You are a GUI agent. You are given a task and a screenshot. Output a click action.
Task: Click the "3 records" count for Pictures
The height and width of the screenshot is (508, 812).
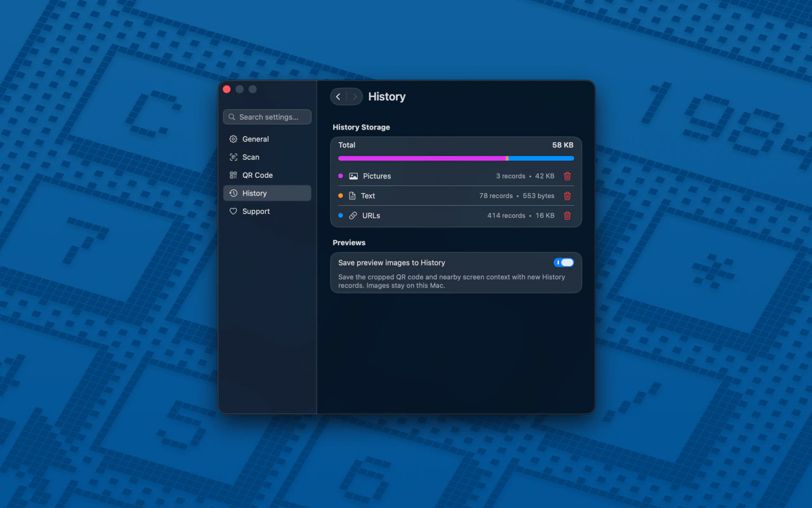click(511, 176)
